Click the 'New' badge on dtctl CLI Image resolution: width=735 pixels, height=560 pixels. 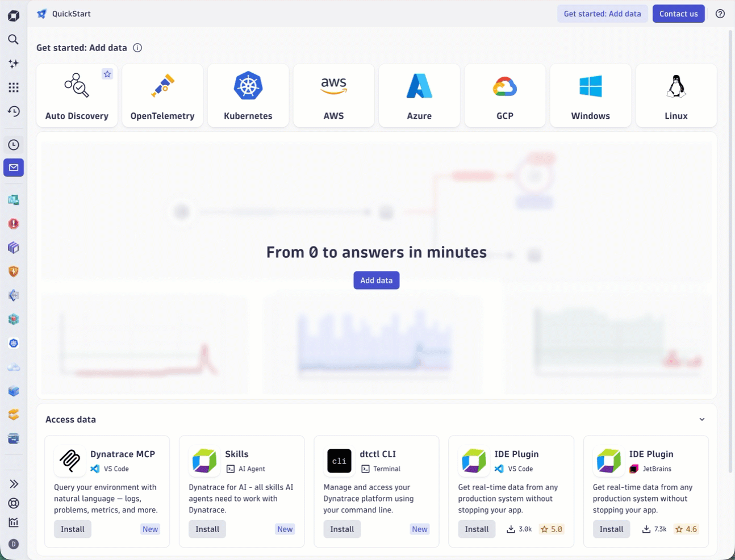(420, 529)
